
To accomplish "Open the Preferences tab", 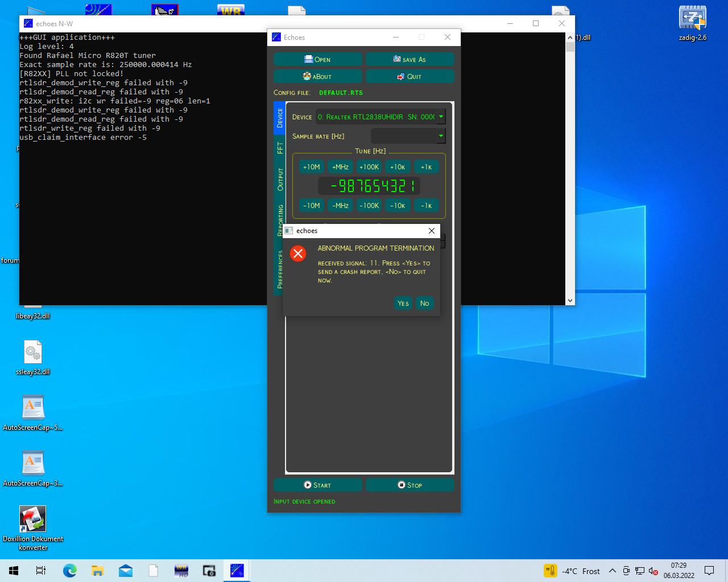I will coord(280,269).
